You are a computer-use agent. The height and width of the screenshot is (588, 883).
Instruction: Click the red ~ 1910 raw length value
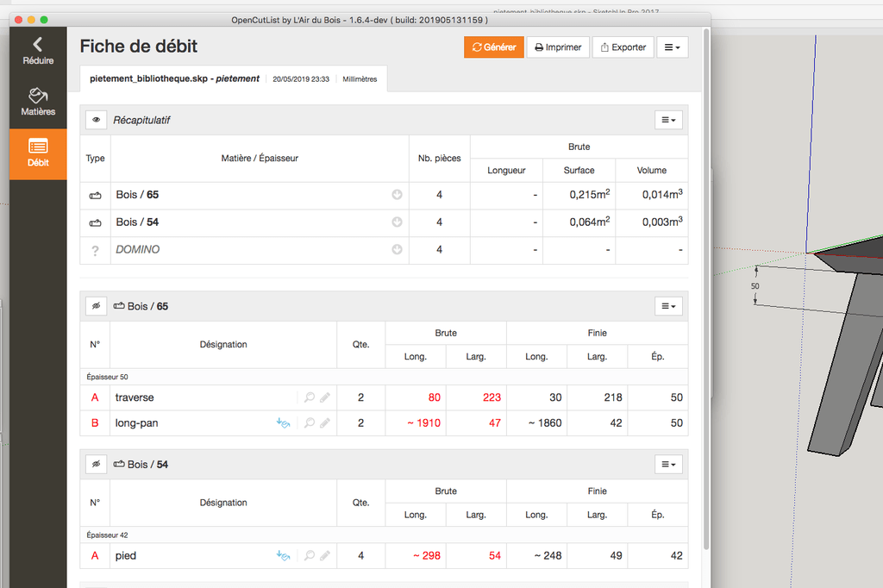pyautogui.click(x=424, y=423)
